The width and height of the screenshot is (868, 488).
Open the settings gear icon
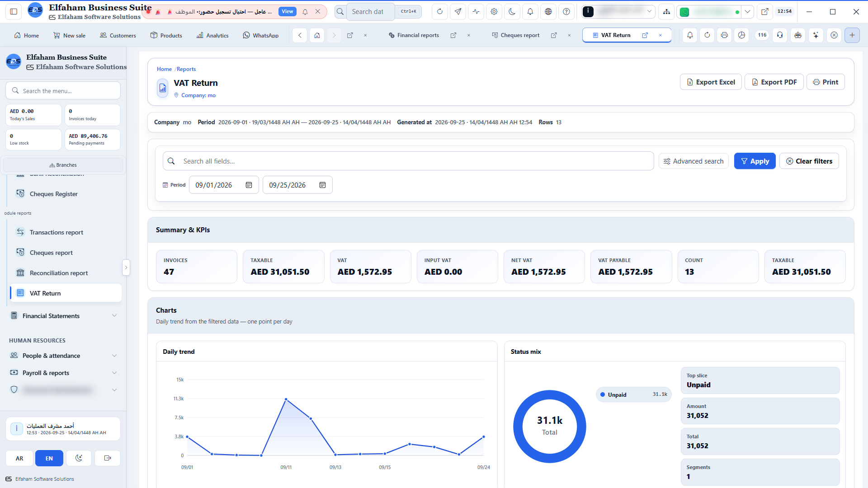click(494, 12)
